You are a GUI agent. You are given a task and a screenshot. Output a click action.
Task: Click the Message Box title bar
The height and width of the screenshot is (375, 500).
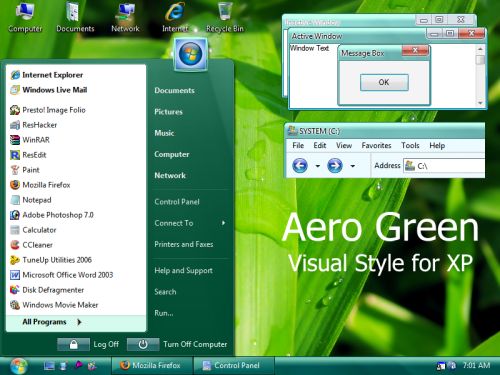point(370,53)
